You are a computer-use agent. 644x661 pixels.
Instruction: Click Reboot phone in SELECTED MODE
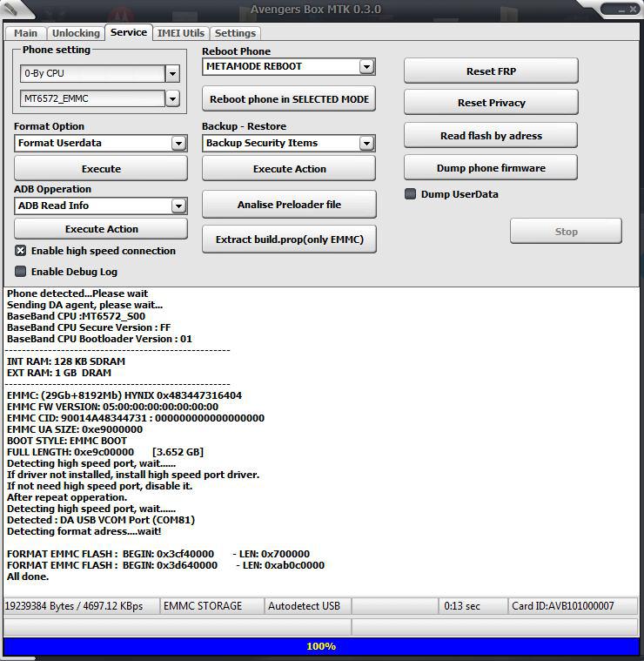pos(289,99)
